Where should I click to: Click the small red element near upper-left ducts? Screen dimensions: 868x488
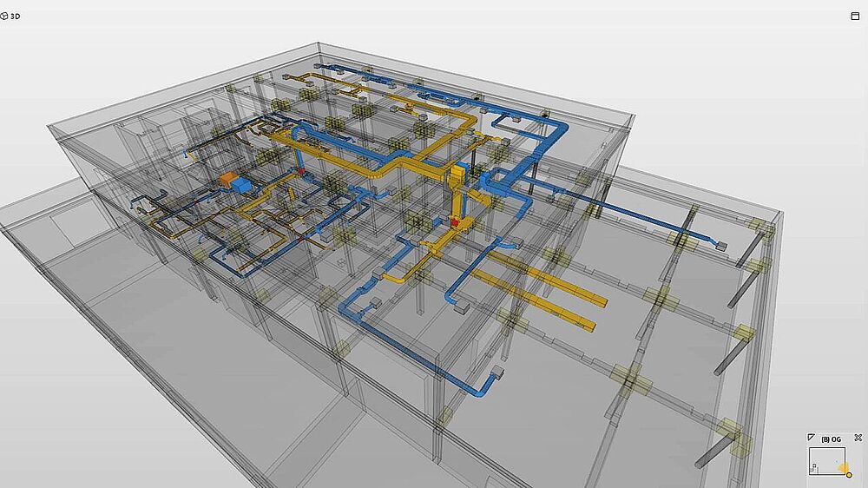(x=302, y=173)
